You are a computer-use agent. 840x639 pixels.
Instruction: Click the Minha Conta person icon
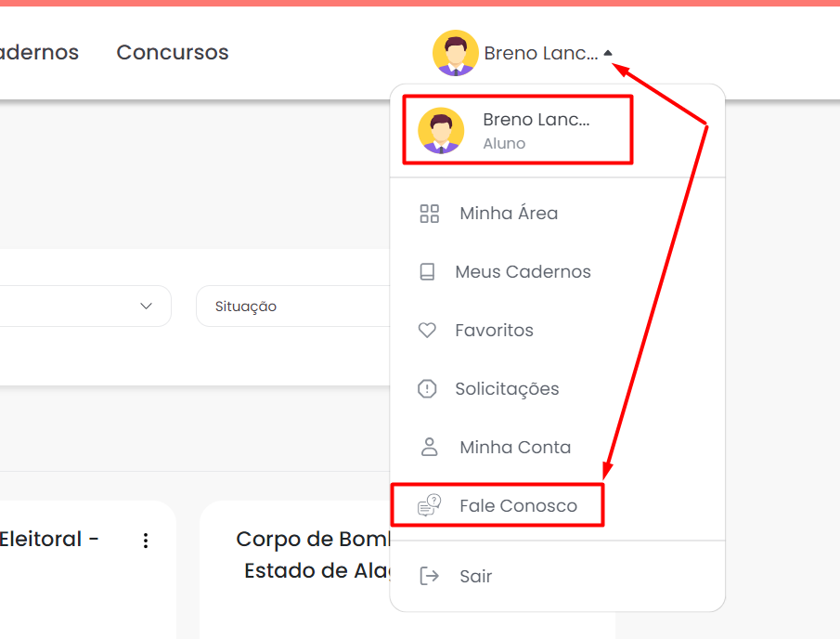pyautogui.click(x=429, y=448)
